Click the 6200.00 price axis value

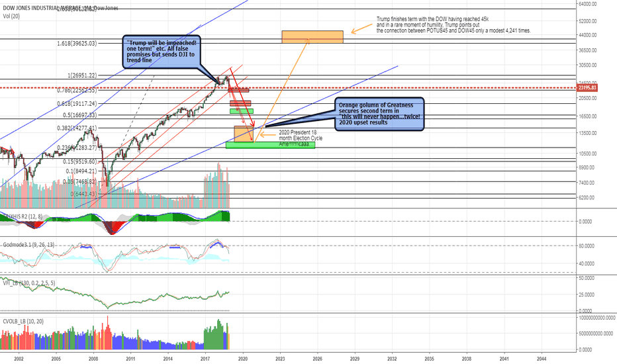coord(587,198)
